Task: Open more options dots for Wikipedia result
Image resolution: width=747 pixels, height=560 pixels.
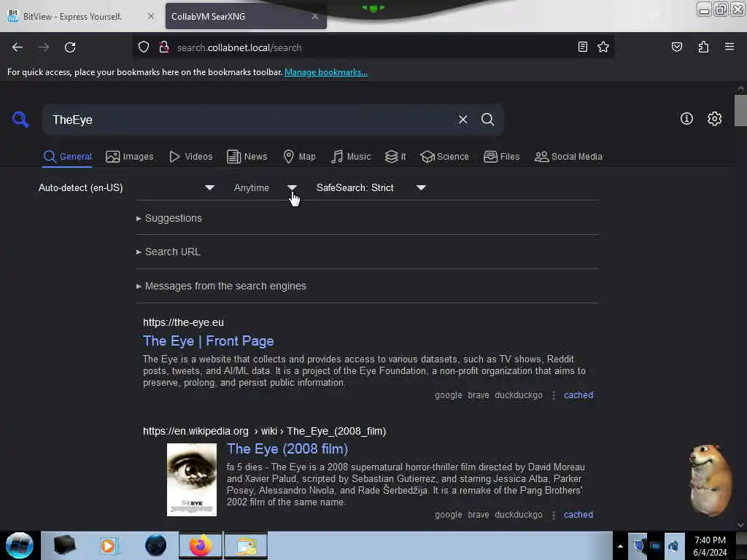Action: (x=553, y=515)
